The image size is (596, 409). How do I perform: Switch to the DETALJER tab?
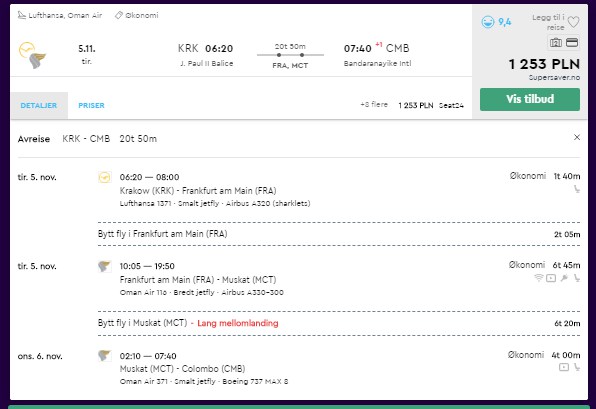point(39,105)
